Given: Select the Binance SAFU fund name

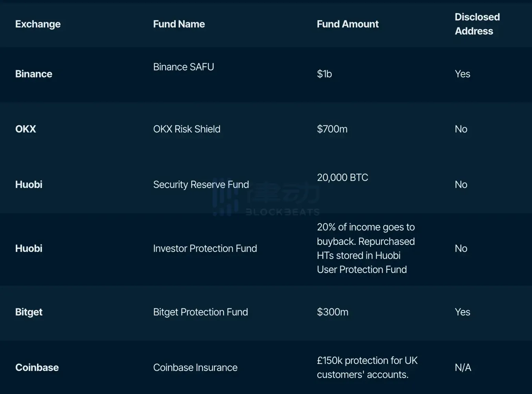Looking at the screenshot, I should [x=184, y=67].
